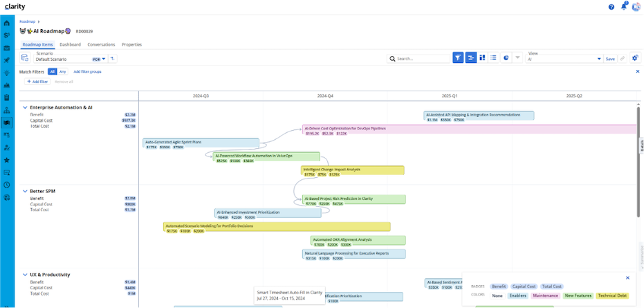The height and width of the screenshot is (308, 644).
Task: Open the star favorites sidebar icon
Action: 7,160
